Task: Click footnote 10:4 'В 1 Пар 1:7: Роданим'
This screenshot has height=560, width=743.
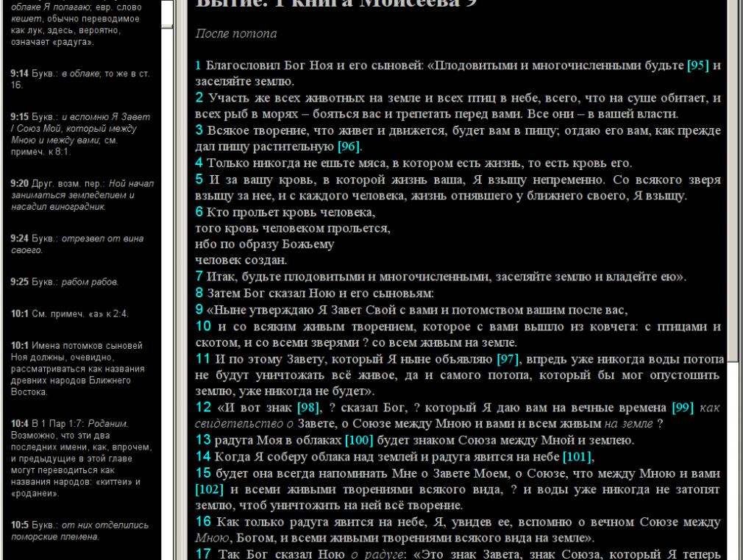Action: coord(81,458)
